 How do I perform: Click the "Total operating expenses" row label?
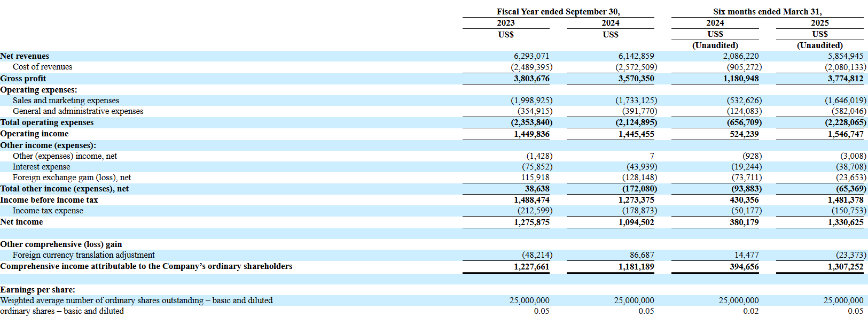pyautogui.click(x=47, y=122)
